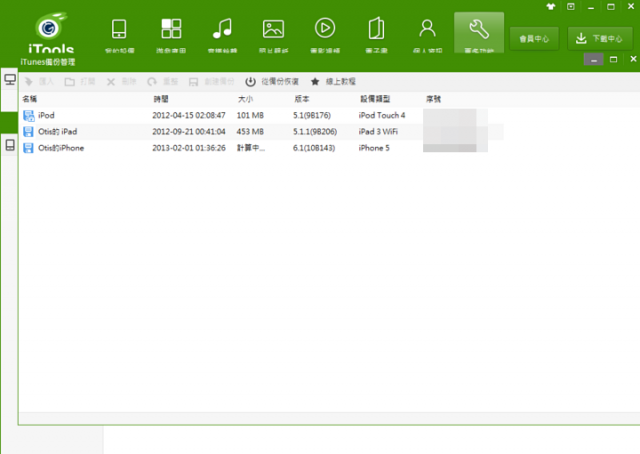Click the 匯入 import toolbar button
The height and width of the screenshot is (454, 640).
[39, 82]
